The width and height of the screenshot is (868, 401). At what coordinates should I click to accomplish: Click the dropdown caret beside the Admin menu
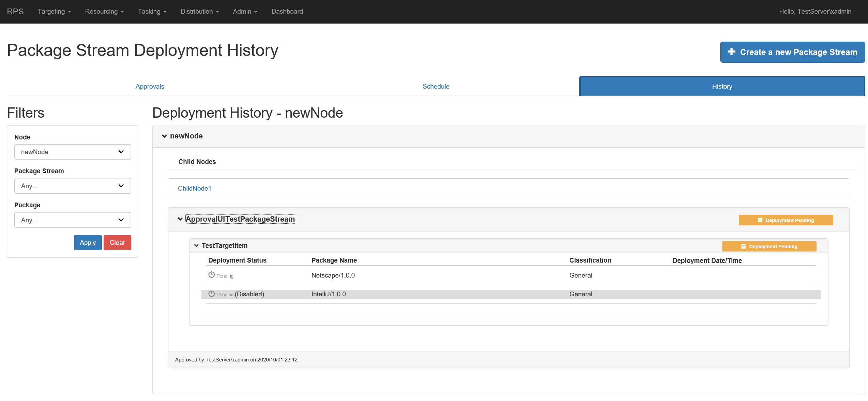point(256,12)
